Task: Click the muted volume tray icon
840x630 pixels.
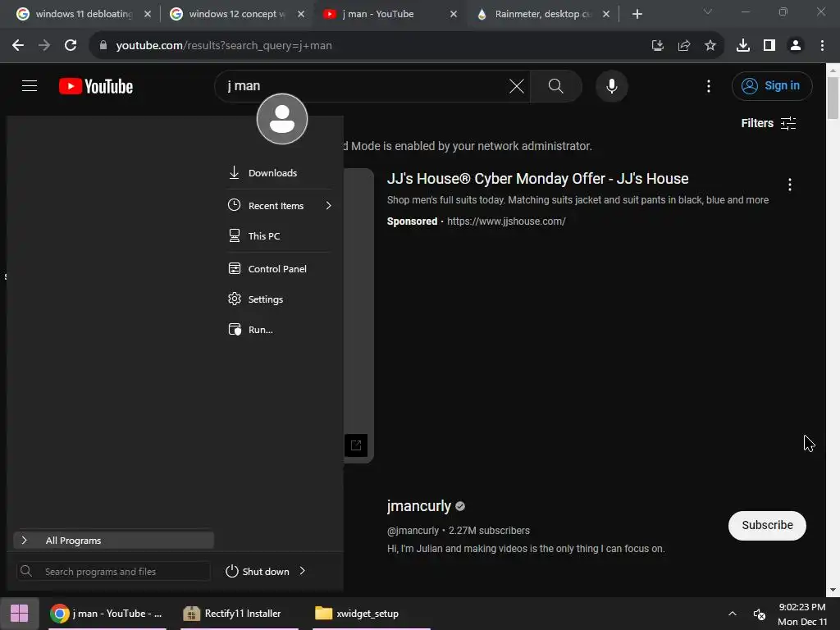Action: point(759,614)
